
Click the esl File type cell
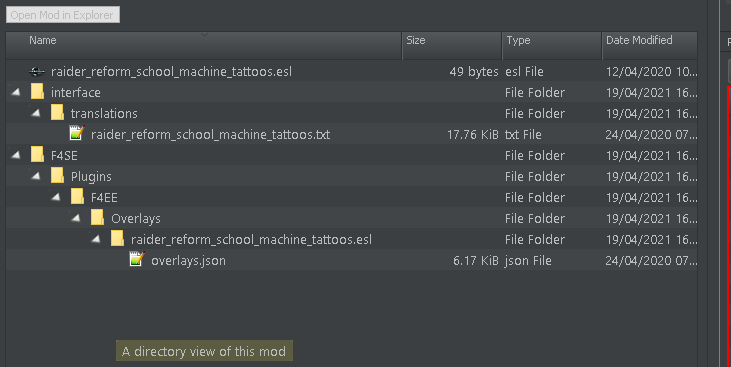pyautogui.click(x=524, y=71)
